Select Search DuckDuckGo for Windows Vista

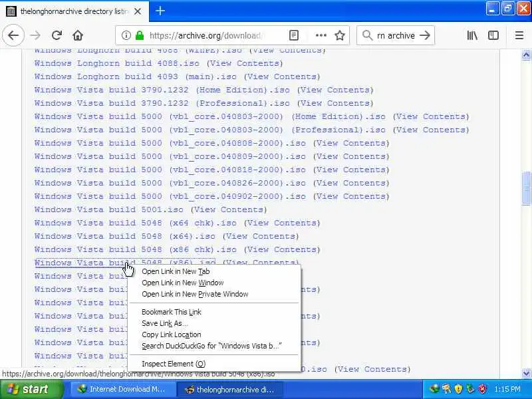(x=211, y=346)
